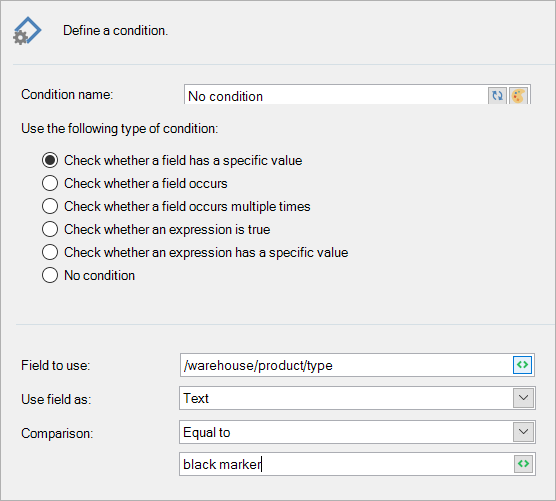This screenshot has height=501, width=556.
Task: Click the green brackets icon beside black marker
Action: (523, 464)
